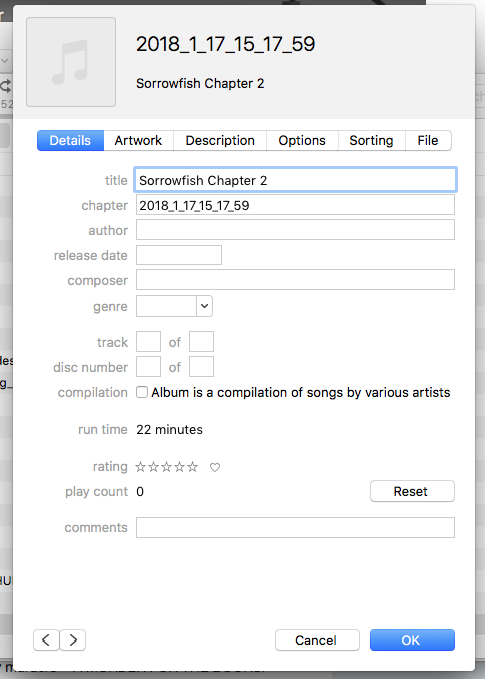This screenshot has width=485, height=679.
Task: Go to previous item with left arrow
Action: coord(46,640)
